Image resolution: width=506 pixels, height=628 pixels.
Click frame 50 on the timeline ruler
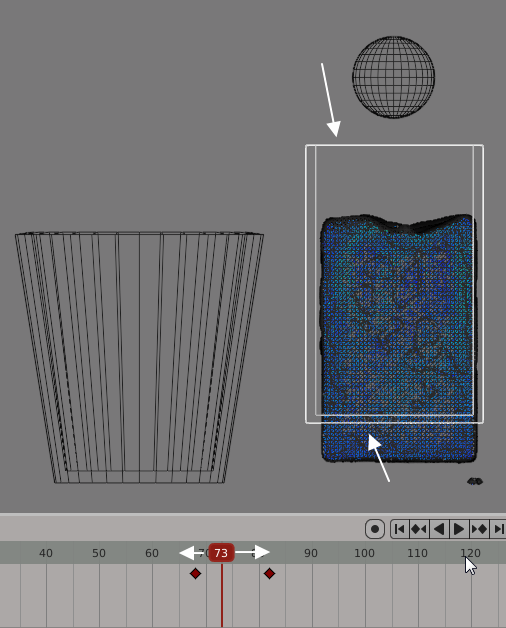tap(99, 553)
